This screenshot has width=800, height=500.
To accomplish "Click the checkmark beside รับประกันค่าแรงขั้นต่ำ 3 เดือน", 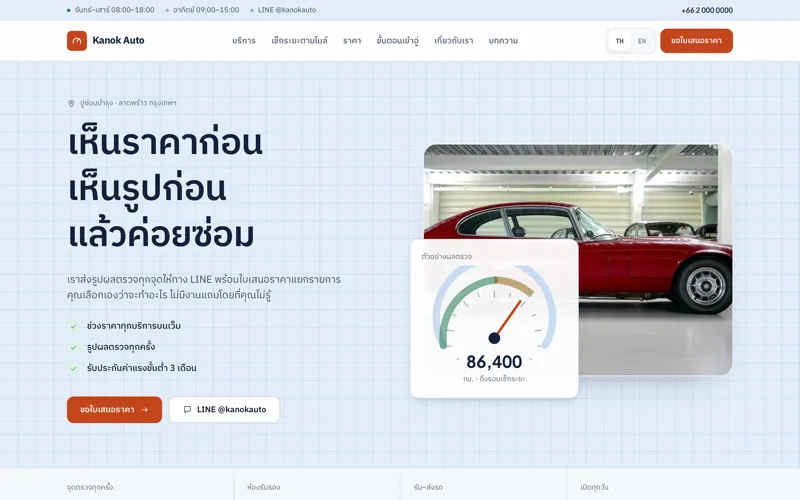I will coord(73,368).
